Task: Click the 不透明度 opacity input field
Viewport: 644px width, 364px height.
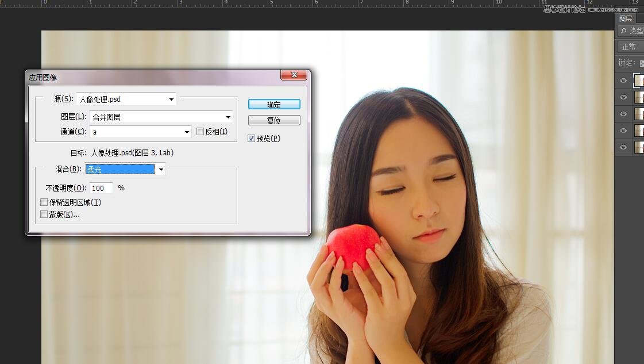Action: point(101,188)
